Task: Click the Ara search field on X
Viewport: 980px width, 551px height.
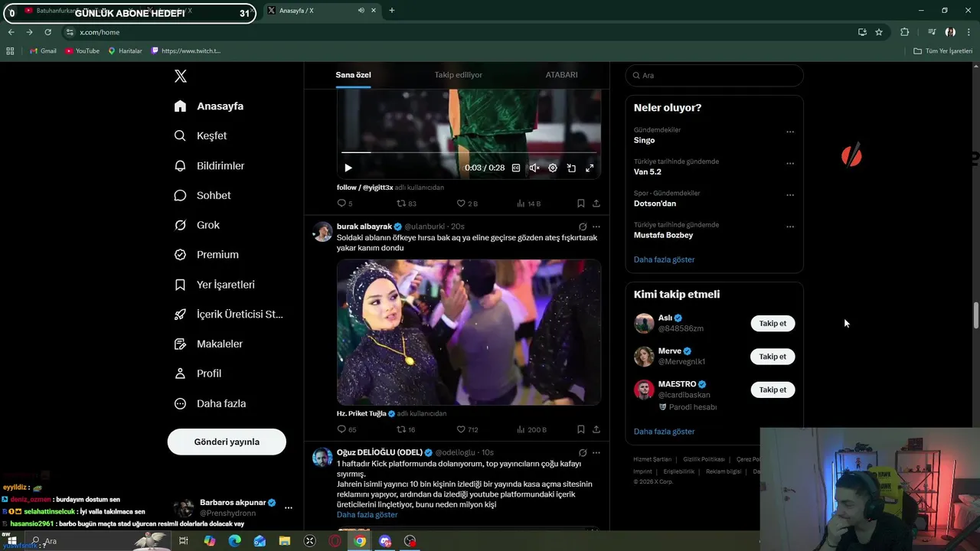Action: (714, 75)
